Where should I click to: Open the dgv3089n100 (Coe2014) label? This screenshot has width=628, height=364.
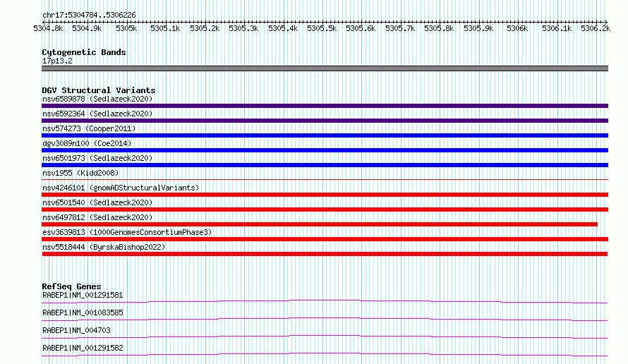(87, 143)
